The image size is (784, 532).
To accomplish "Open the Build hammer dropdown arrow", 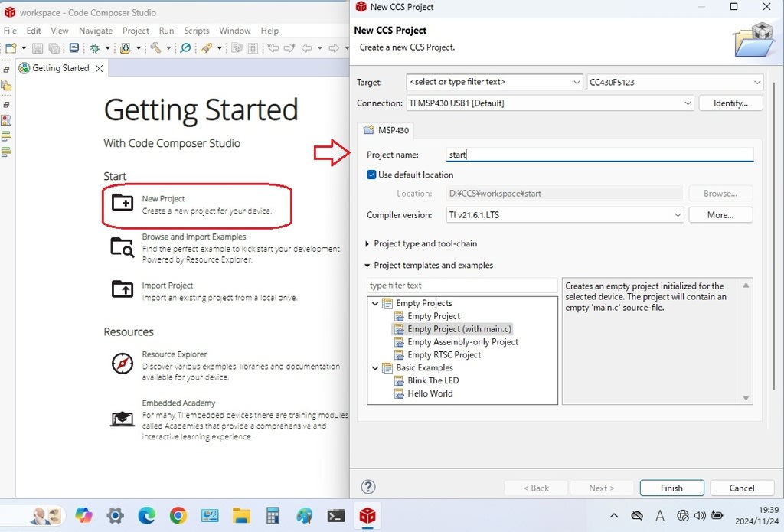I will click(168, 48).
